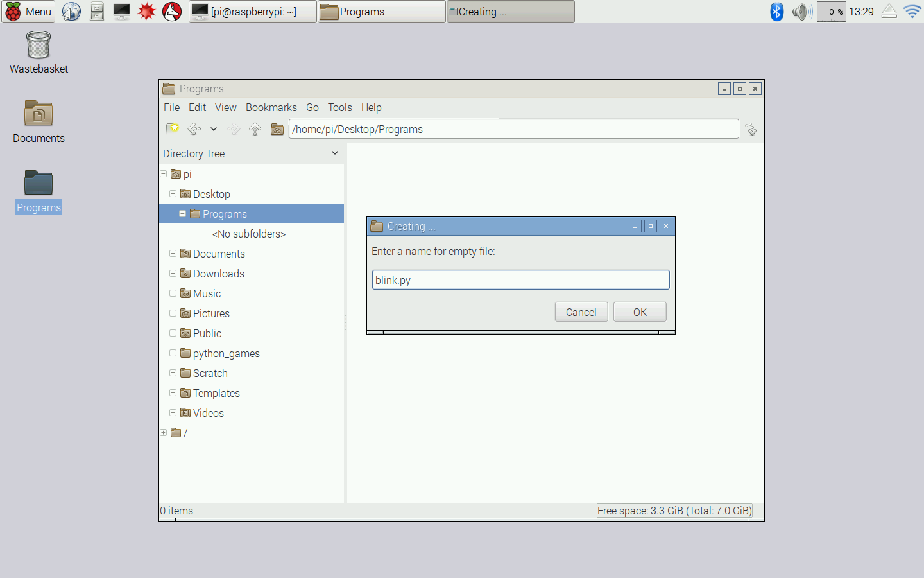This screenshot has width=924, height=578.
Task: Expand the Documents tree node
Action: [x=173, y=254]
